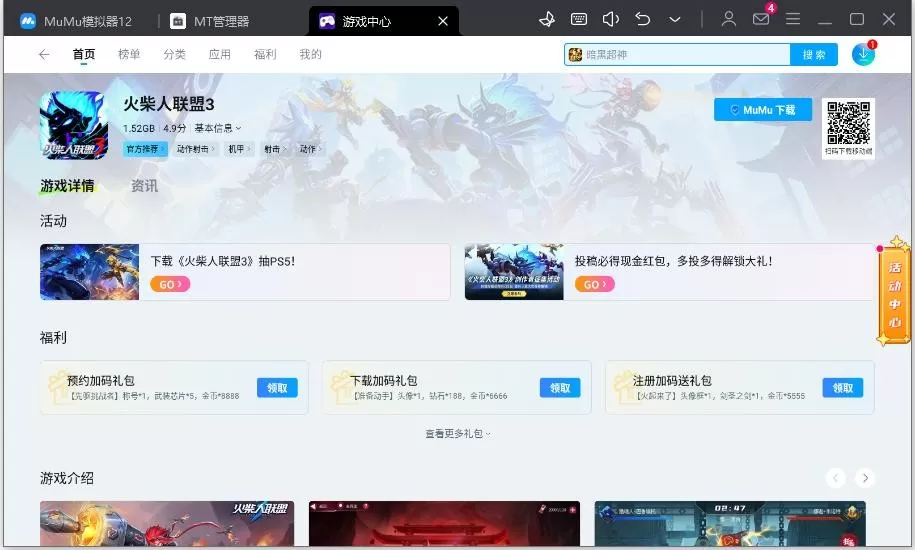
Task: Click the undo/back arrow icon in title bar
Action: tap(642, 19)
